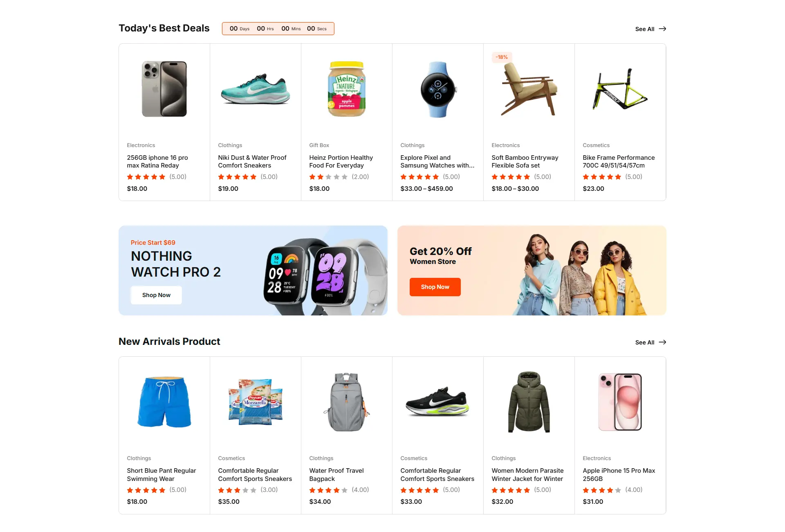Screen dimensions: 785x532
Task: Open the iPhone 16 Pro Max product image
Action: [x=164, y=89]
